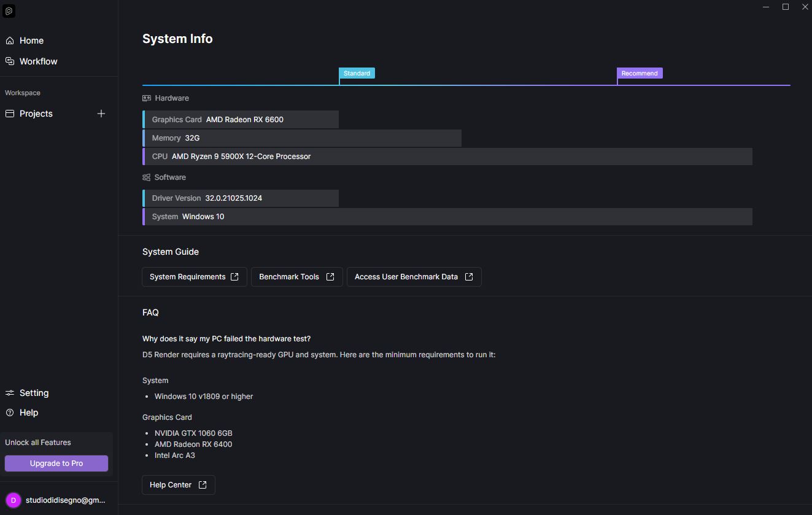Click the Setting sliders icon
812x515 pixels.
[x=10, y=393]
